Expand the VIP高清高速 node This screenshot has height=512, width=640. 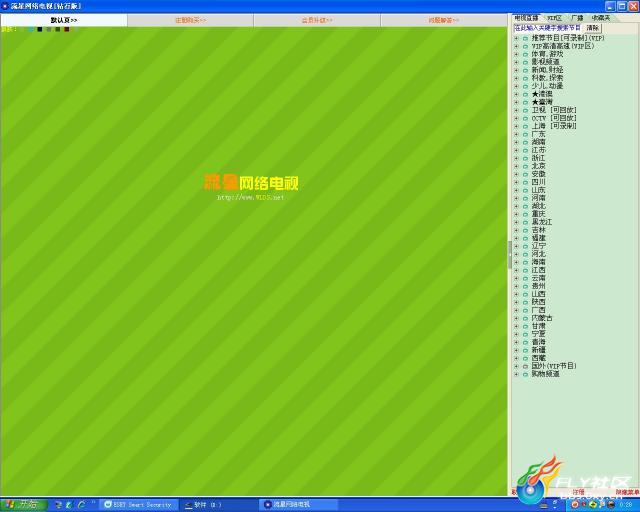coord(516,46)
